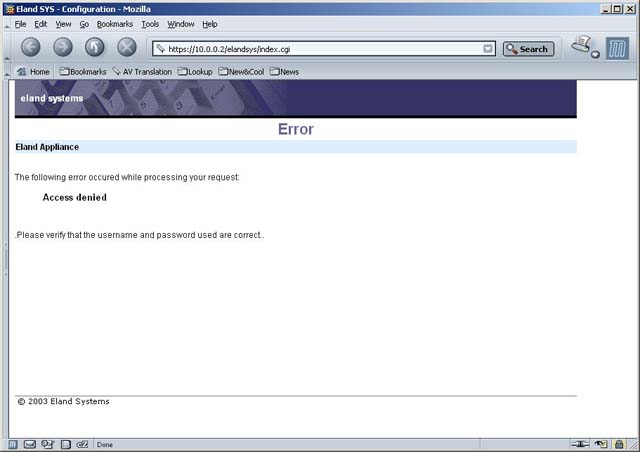Open the URL history dropdown arrow

[488, 49]
